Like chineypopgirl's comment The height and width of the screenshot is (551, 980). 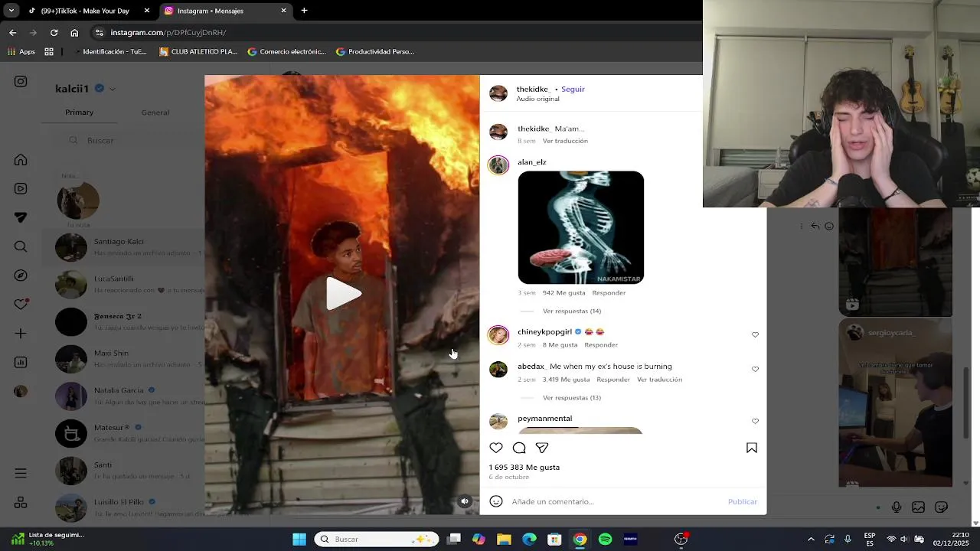(755, 335)
